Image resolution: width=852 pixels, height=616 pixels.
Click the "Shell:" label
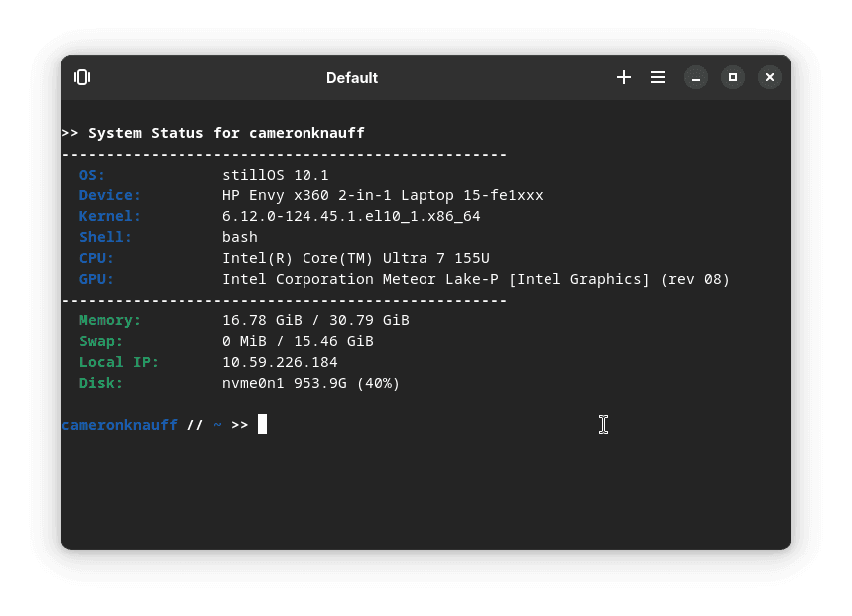pos(105,237)
